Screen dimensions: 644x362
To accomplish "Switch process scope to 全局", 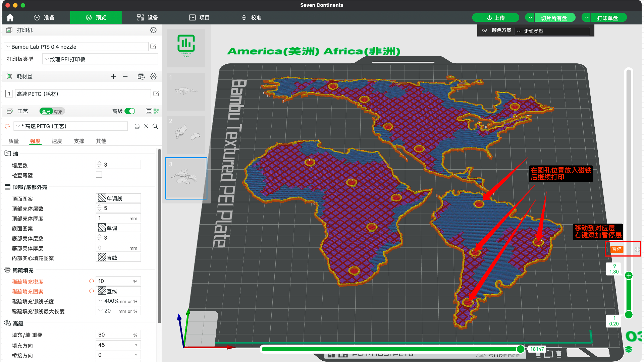I will 46,111.
